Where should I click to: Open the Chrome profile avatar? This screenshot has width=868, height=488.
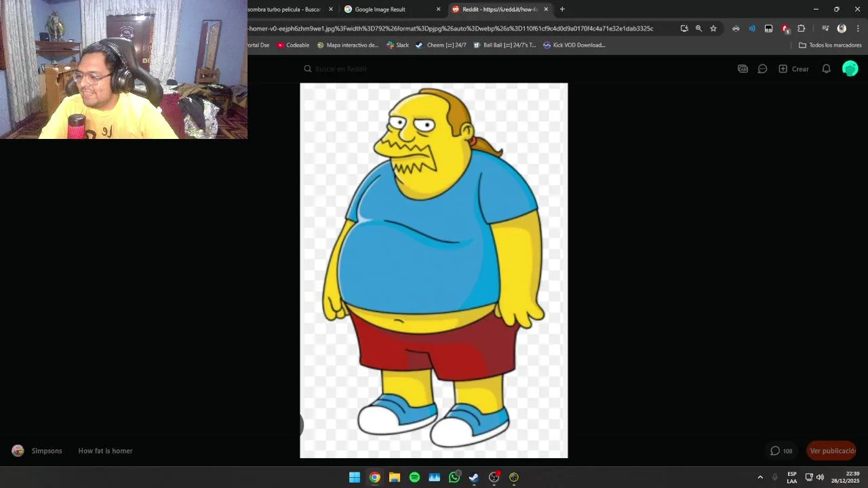pyautogui.click(x=842, y=28)
